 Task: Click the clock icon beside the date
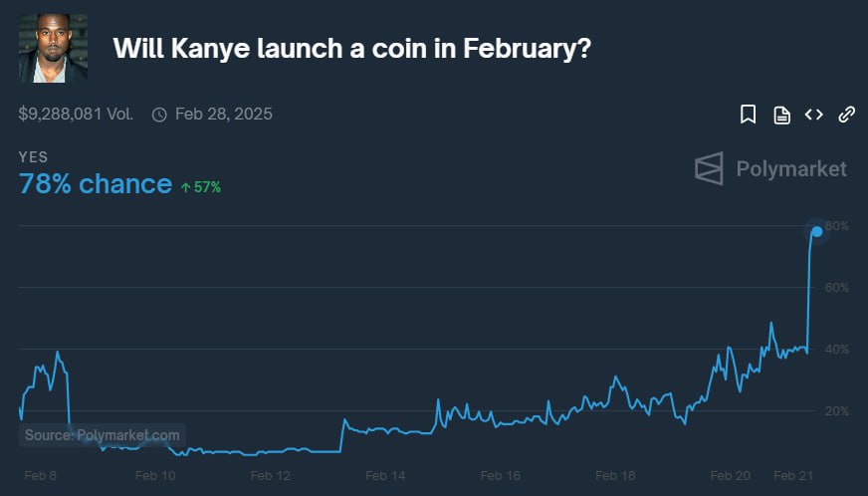click(159, 115)
